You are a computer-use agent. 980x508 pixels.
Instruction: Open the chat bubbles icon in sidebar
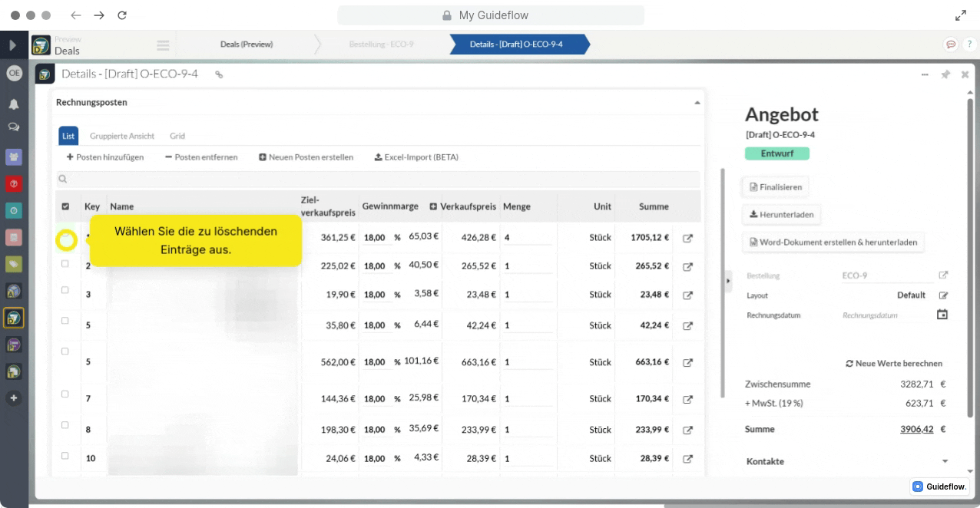click(x=14, y=127)
